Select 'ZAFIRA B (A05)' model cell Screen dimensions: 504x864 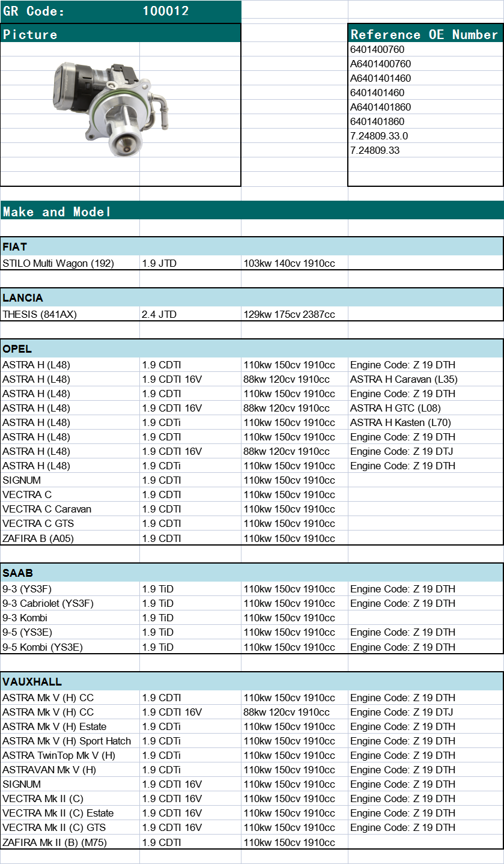tap(38, 538)
